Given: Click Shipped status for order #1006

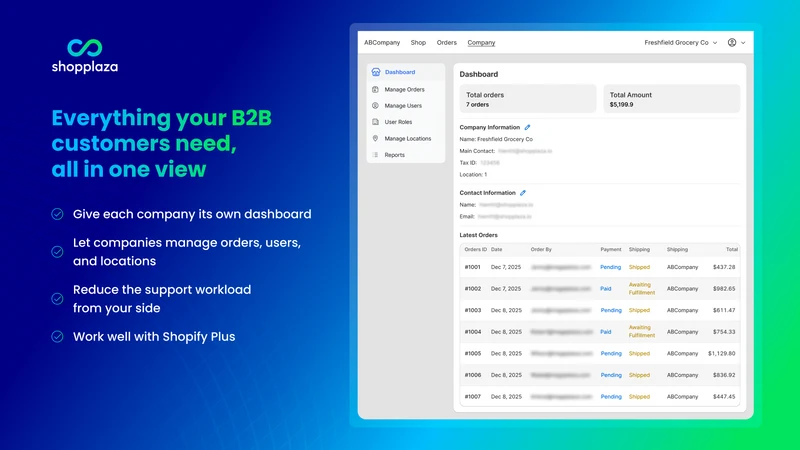Looking at the screenshot, I should [x=639, y=375].
